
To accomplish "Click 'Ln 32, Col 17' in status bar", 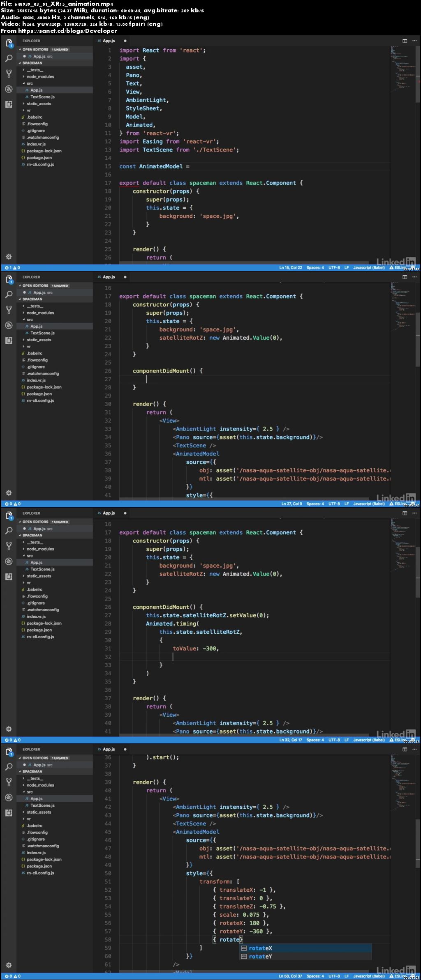I will pos(291,740).
